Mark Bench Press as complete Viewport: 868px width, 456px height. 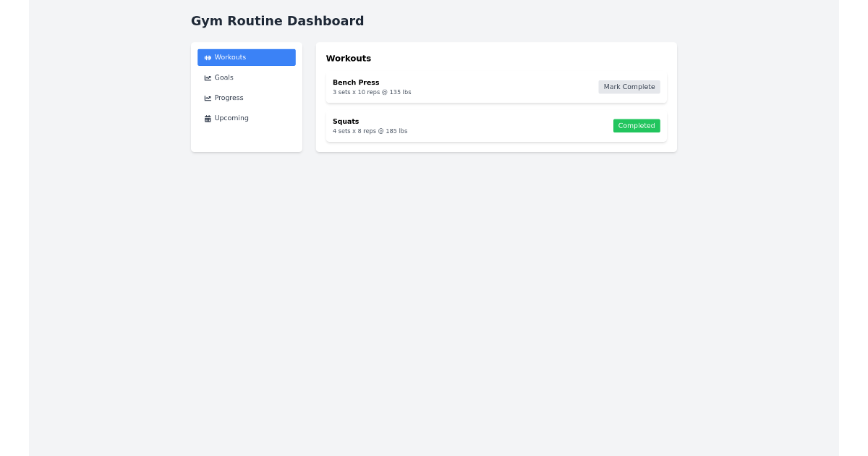[629, 86]
